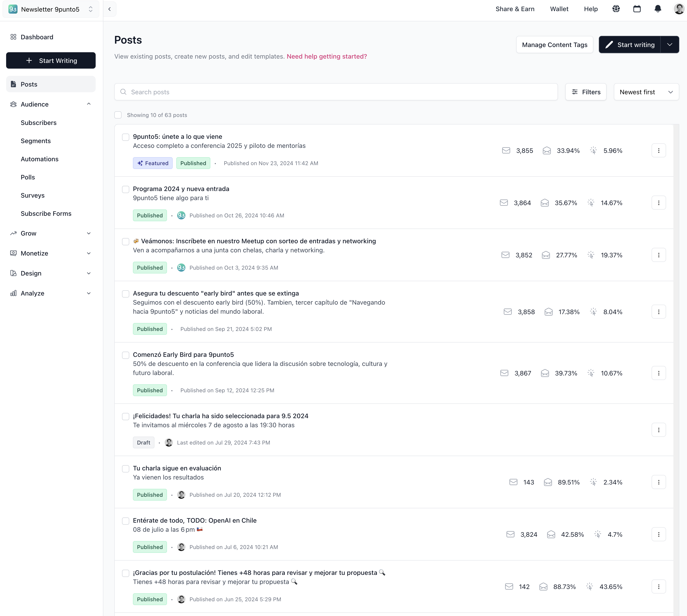Expand the Start writing dropdown arrow
The width and height of the screenshot is (687, 616).
point(669,45)
